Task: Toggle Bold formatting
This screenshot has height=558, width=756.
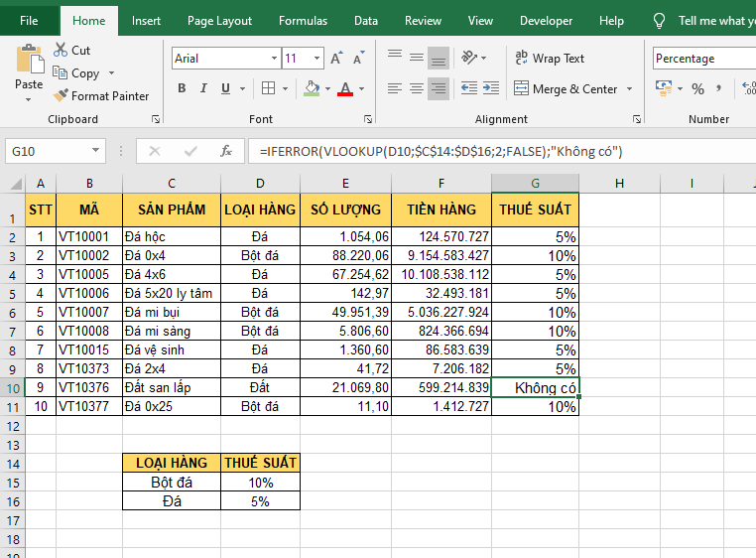Action: pos(182,89)
